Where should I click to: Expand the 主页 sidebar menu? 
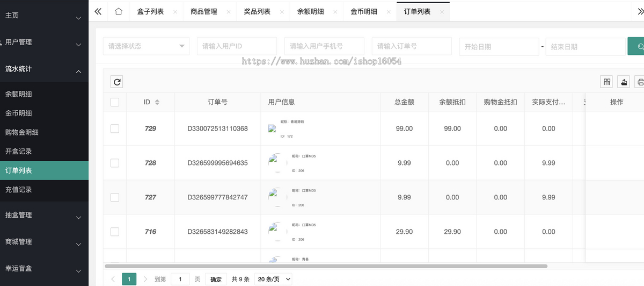tap(44, 16)
